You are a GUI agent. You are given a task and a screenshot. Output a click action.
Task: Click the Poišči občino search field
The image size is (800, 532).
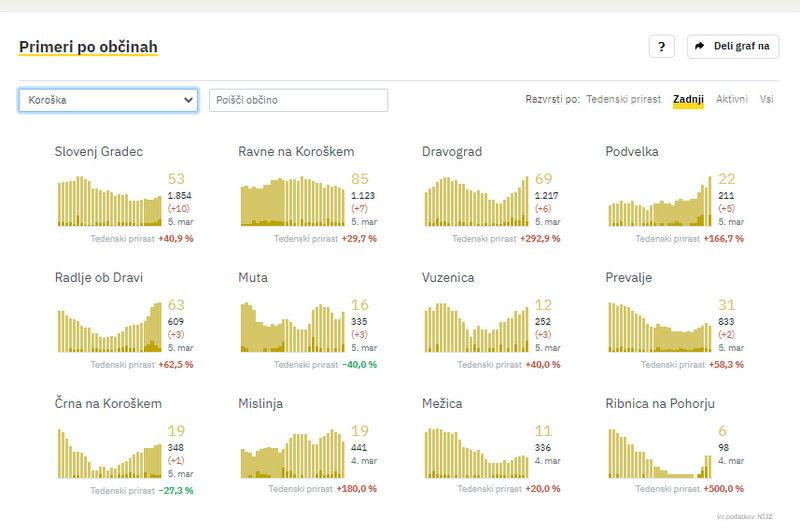[298, 100]
